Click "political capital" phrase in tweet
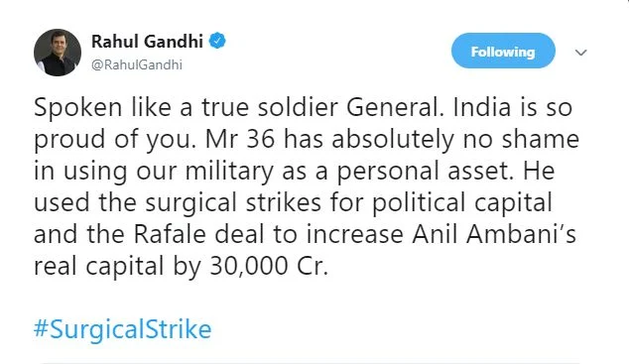Image resolution: width=629 pixels, height=364 pixels. pyautogui.click(x=462, y=202)
